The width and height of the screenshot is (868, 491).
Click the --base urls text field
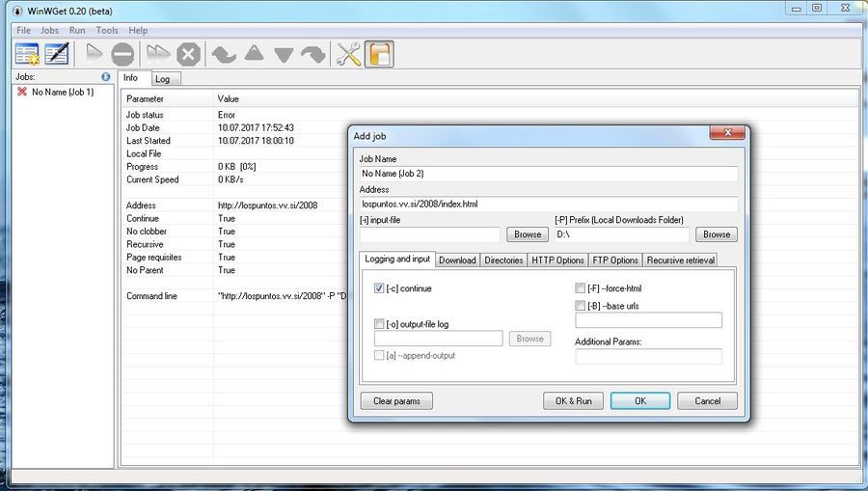click(x=649, y=320)
